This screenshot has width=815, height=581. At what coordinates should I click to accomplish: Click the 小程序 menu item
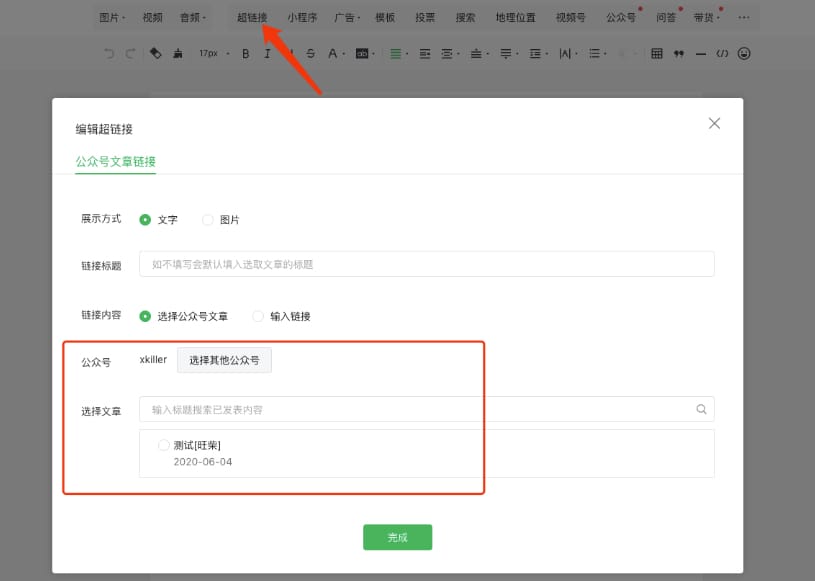pos(302,17)
